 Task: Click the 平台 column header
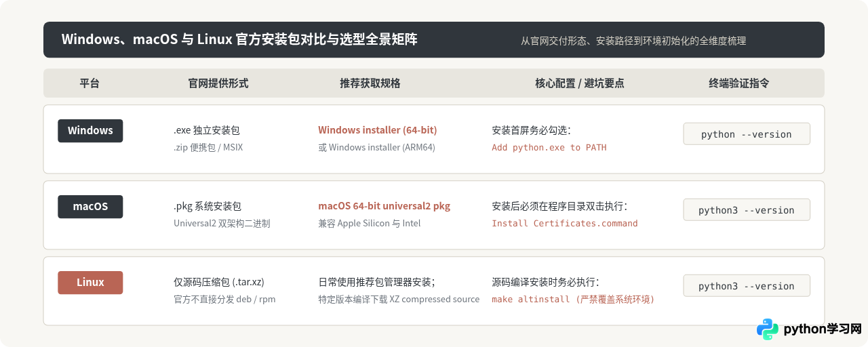89,83
